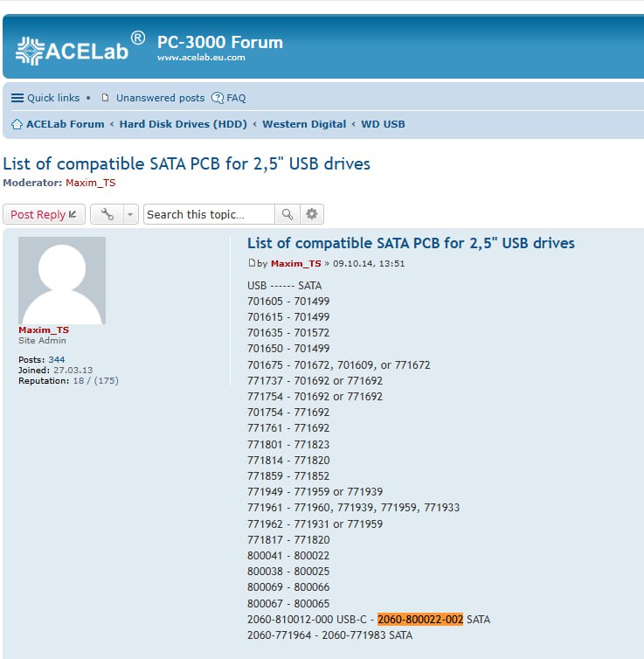
Task: Open Western Digital breadcrumb link
Action: (x=304, y=124)
